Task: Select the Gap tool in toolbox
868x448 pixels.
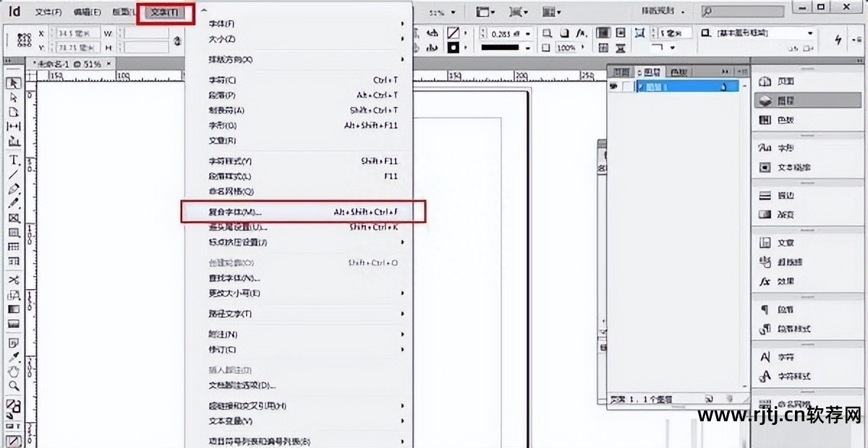Action: pos(14,126)
